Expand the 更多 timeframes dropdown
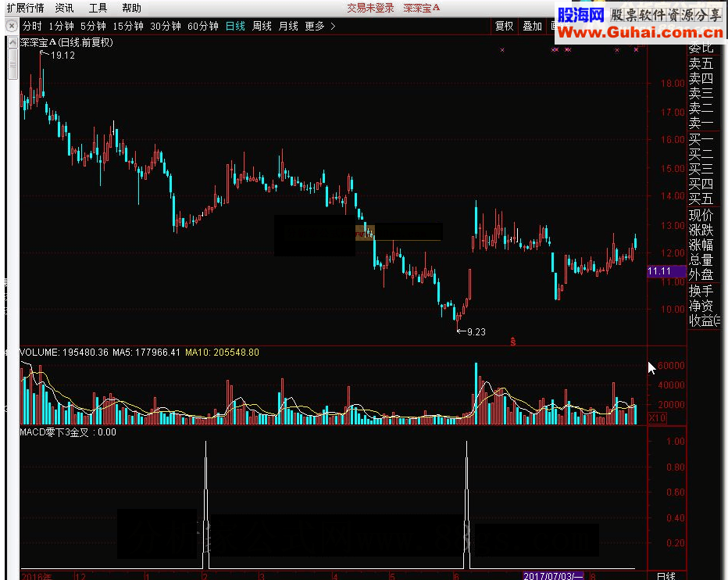728x580 pixels. point(320,26)
